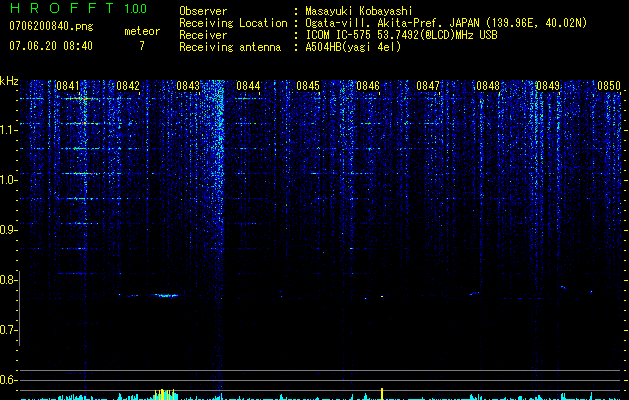Click the 0.6 frequency axis label
The height and width of the screenshot is (400, 629).
(x=8, y=380)
